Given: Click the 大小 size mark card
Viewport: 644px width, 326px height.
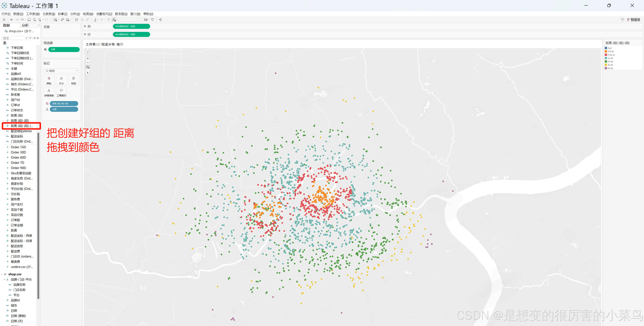Looking at the screenshot, I should click(x=61, y=80).
